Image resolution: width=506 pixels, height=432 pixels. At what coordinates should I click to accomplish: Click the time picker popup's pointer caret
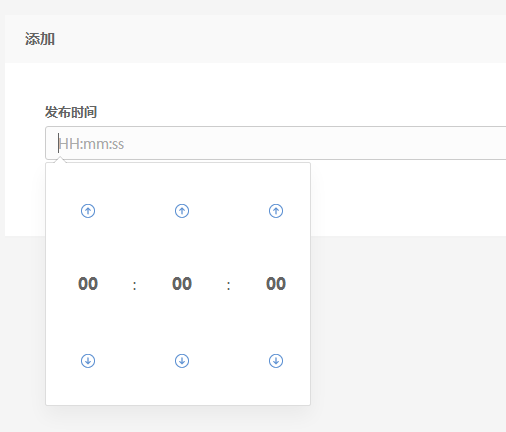coord(60,160)
